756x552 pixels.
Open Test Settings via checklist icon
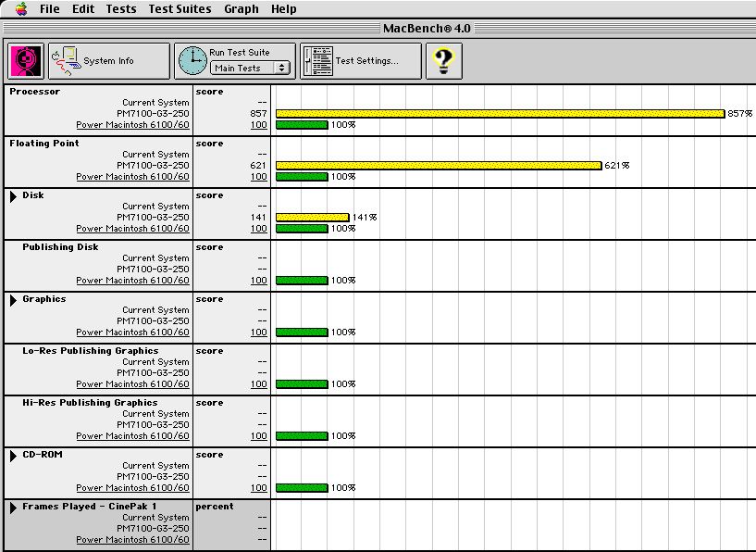click(x=317, y=61)
